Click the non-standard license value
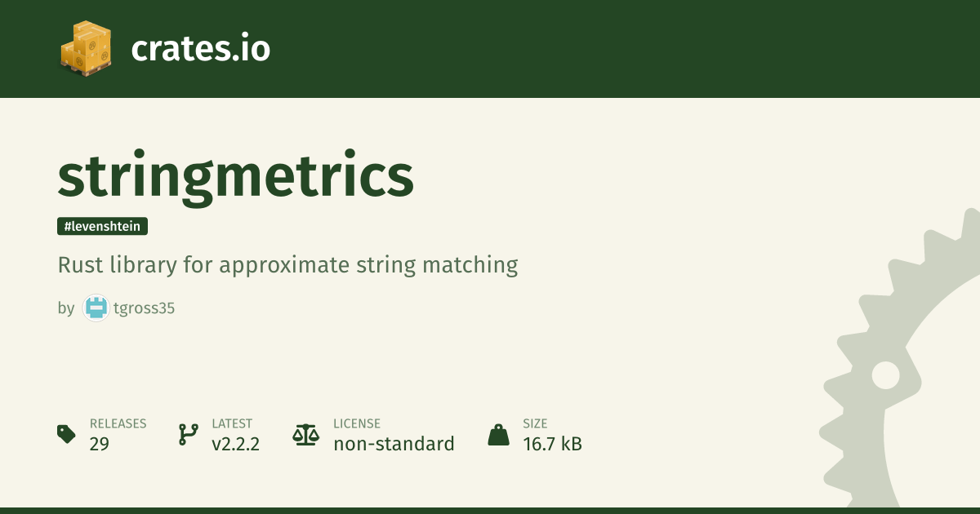 (394, 445)
